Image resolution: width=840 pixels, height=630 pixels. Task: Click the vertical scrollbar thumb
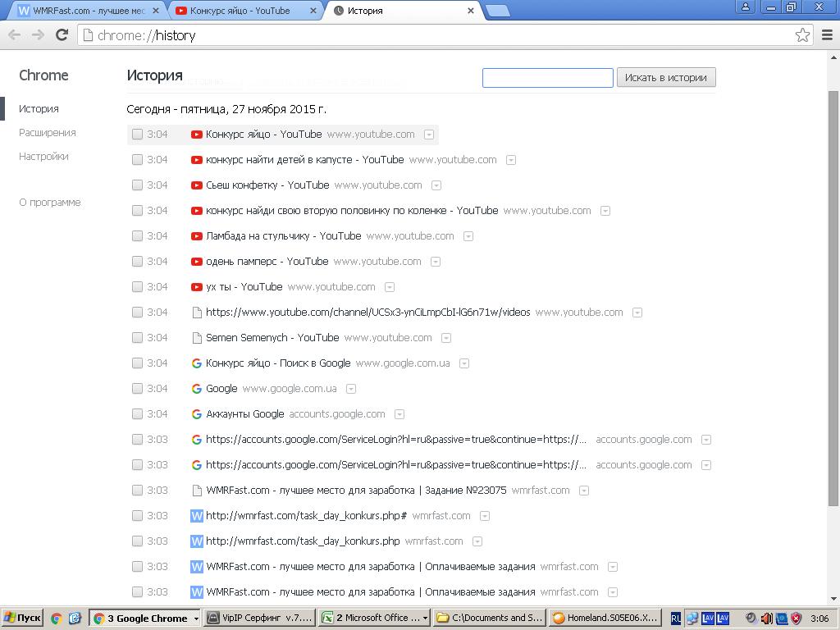click(833, 299)
